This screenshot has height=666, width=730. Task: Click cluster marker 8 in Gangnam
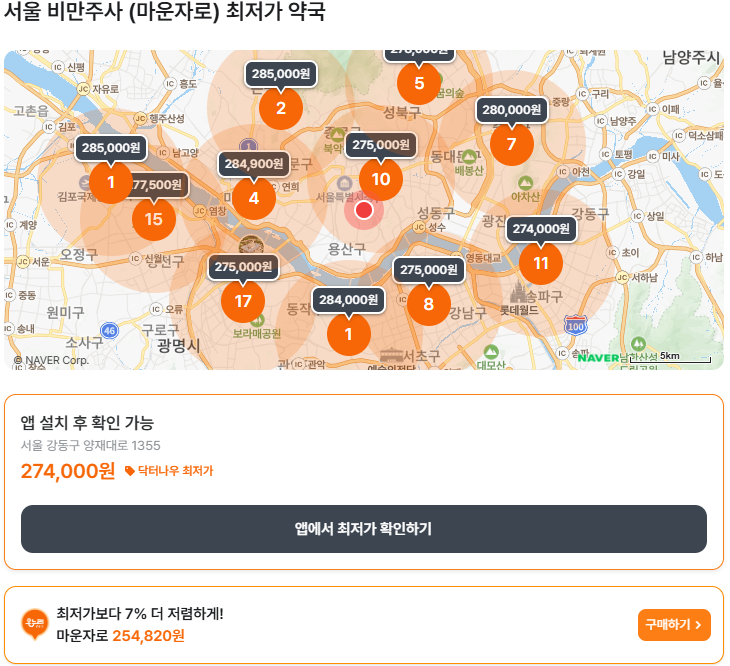click(429, 304)
